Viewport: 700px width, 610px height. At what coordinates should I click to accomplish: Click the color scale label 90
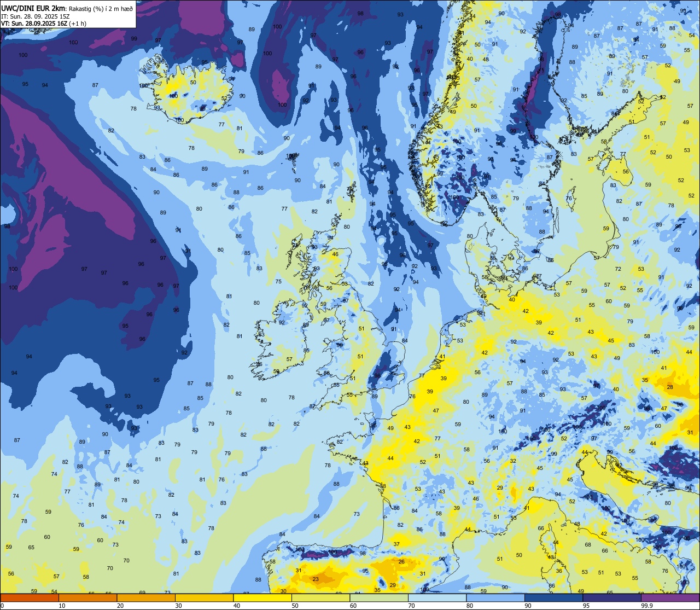pyautogui.click(x=528, y=606)
